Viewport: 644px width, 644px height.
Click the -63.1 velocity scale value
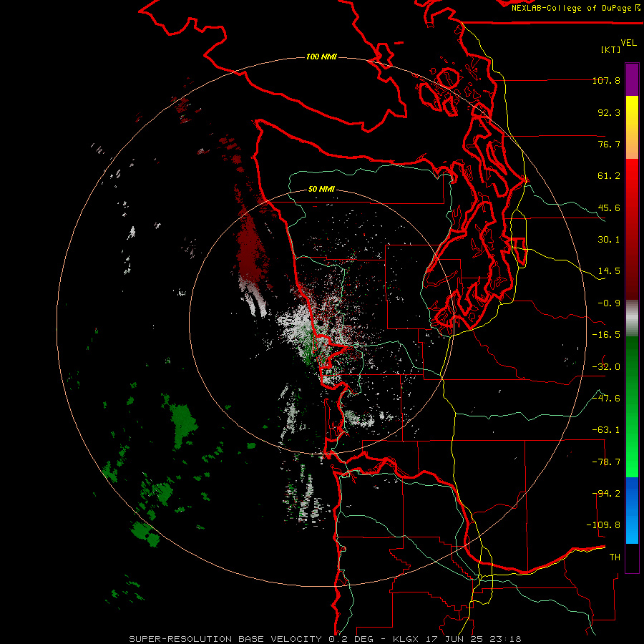point(606,430)
